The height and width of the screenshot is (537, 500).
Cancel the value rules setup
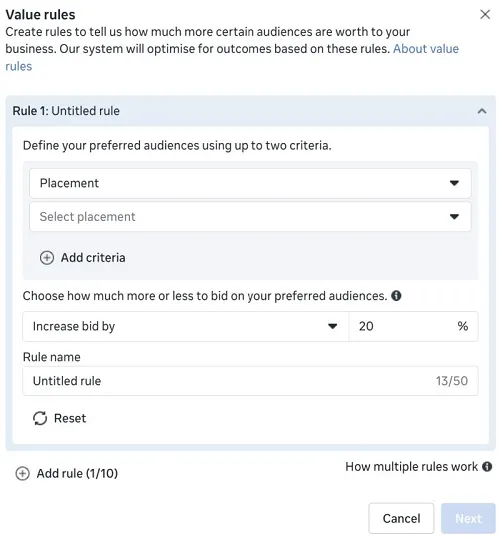coord(401,518)
